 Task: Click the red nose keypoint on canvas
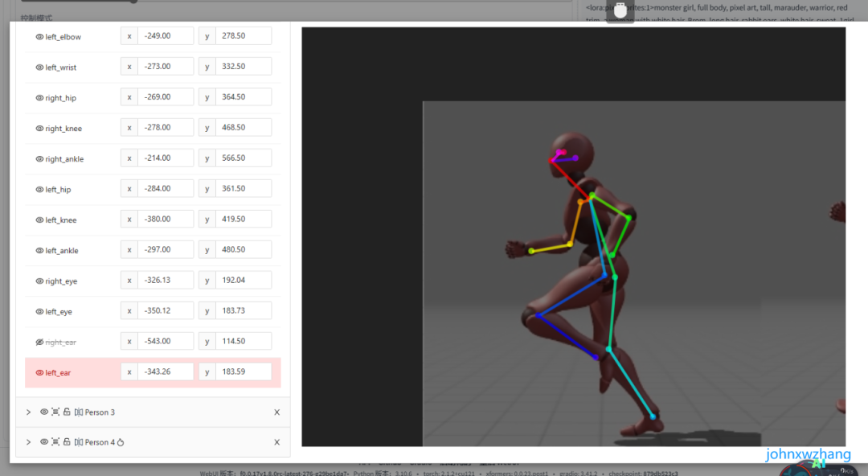[551, 161]
